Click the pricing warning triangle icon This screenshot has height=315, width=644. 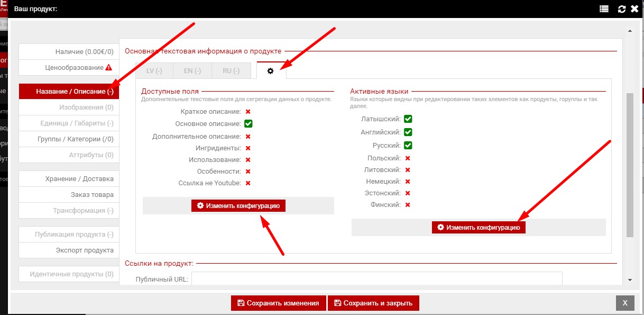[x=108, y=67]
